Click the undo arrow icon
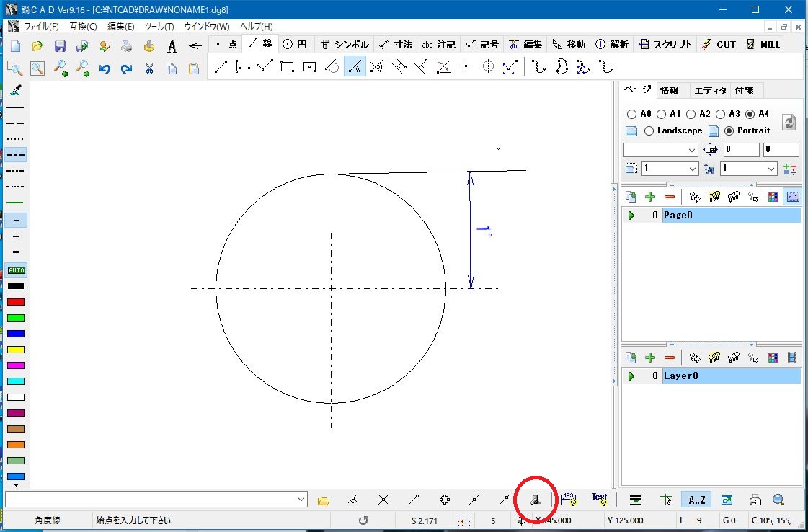The height and width of the screenshot is (532, 808). tap(105, 68)
